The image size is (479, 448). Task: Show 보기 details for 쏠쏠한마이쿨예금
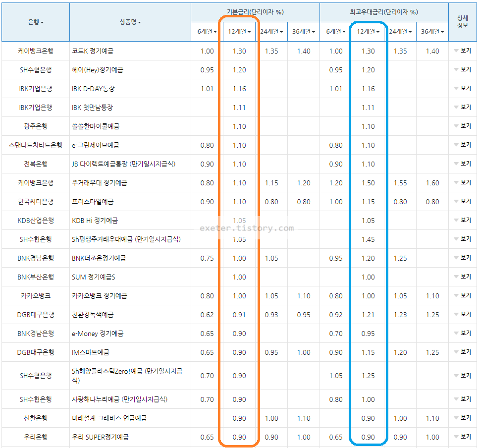point(463,126)
